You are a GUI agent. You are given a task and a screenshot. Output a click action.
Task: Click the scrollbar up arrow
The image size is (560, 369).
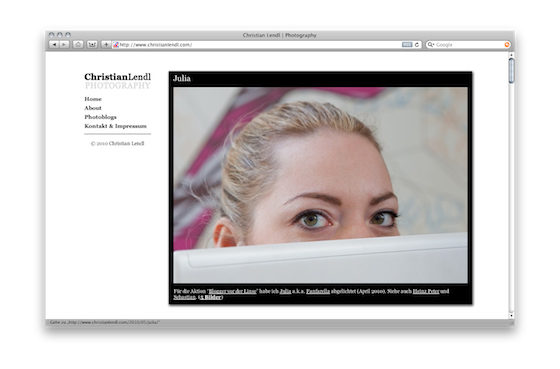[511, 55]
